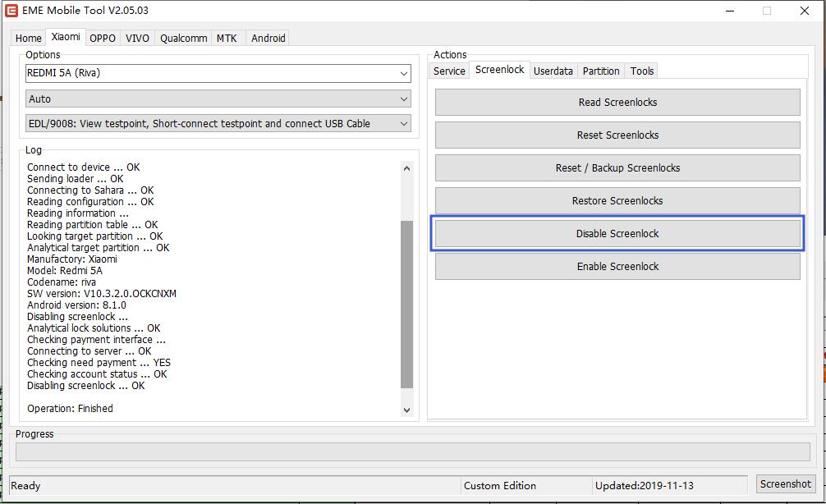This screenshot has width=826, height=504.
Task: Click the 'Manufactory: Xiaomi' log line
Action: tap(72, 259)
